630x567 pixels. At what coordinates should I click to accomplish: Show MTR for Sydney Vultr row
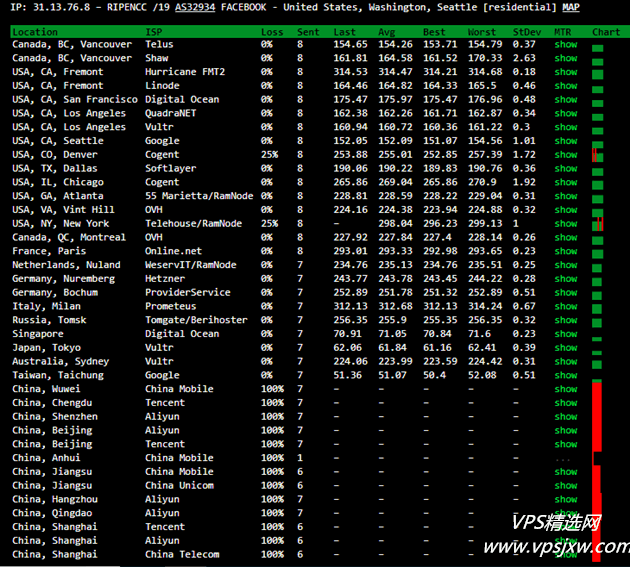(566, 362)
